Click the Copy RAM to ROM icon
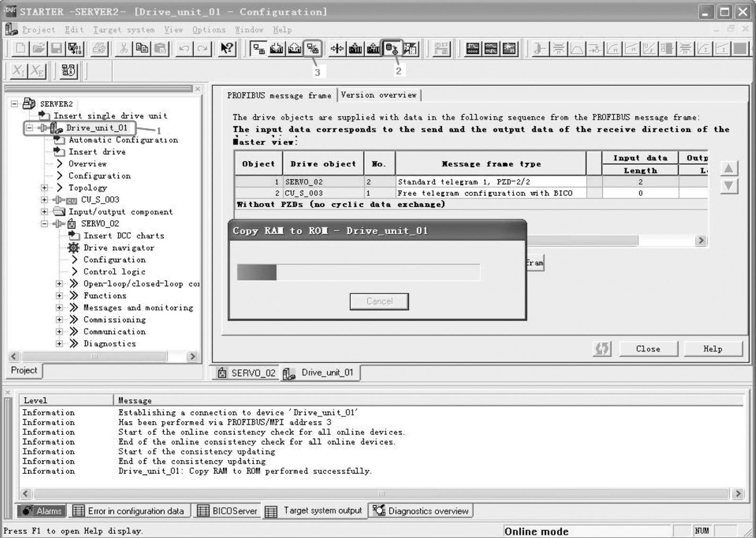The height and width of the screenshot is (538, 756). point(392,48)
